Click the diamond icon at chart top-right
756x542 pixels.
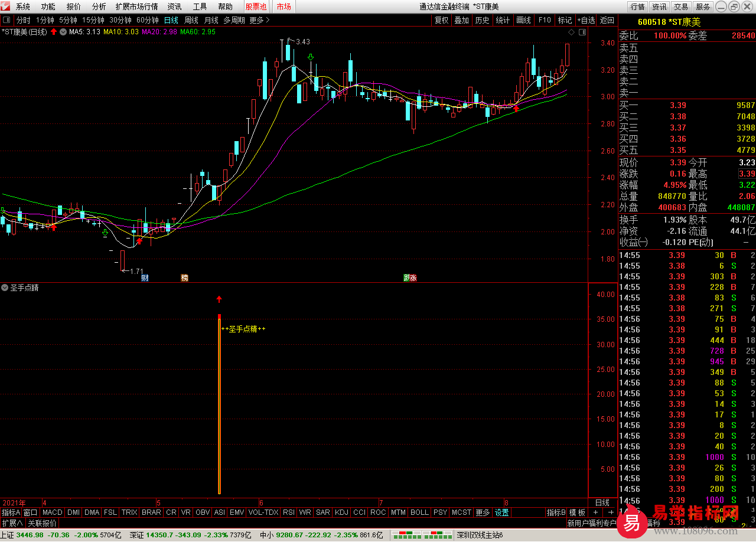(x=571, y=32)
